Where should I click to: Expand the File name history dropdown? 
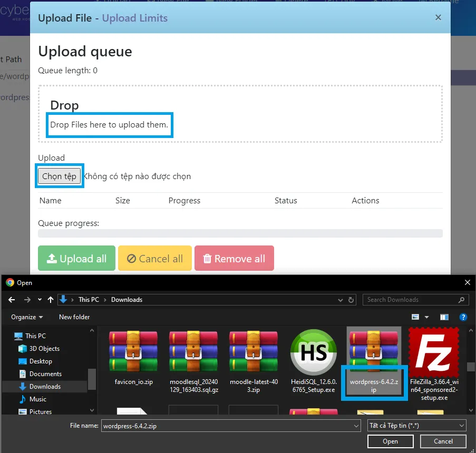356,425
